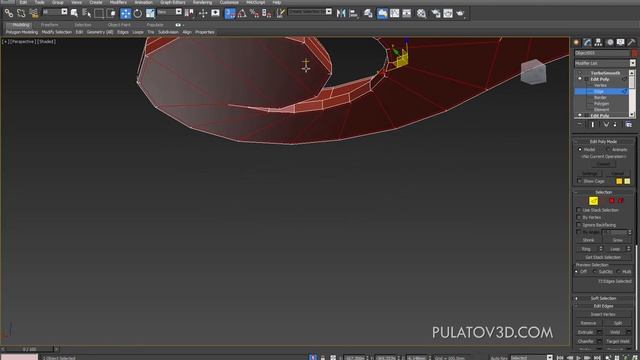Select the Link tool in the main toolbar

point(9,13)
